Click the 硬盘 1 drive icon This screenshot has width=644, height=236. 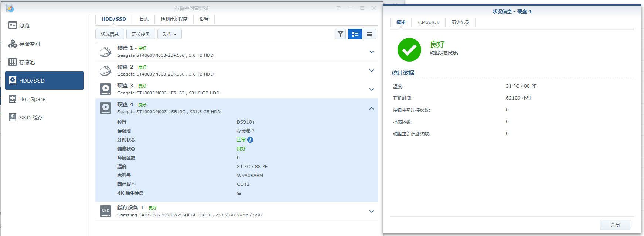click(x=106, y=52)
